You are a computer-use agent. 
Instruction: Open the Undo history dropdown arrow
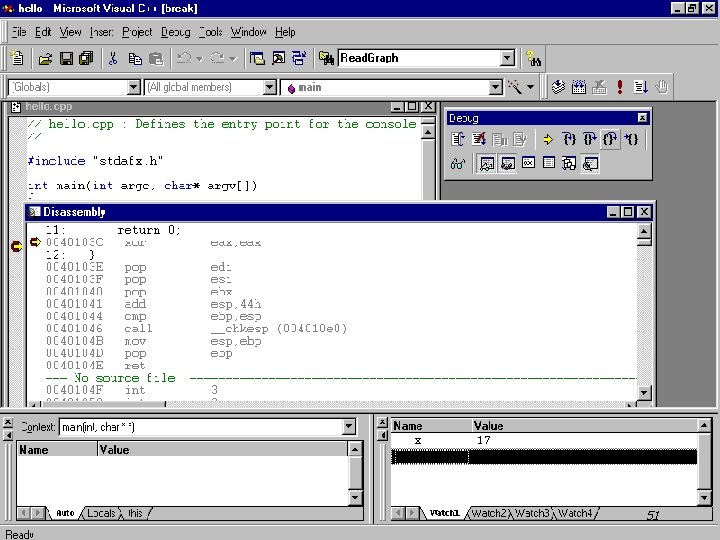point(199,59)
